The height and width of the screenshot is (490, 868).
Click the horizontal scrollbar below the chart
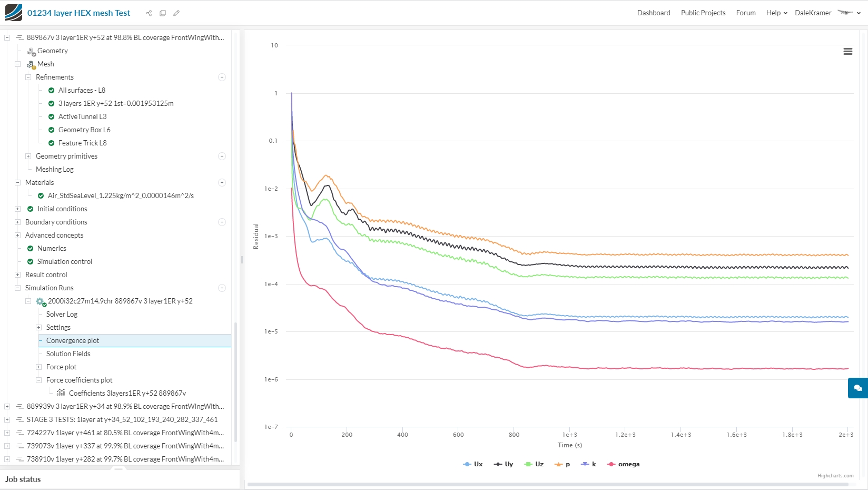pyautogui.click(x=553, y=484)
